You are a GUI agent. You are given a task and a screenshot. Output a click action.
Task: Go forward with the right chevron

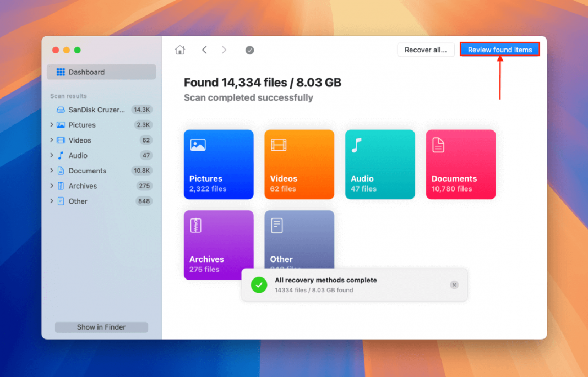point(224,50)
